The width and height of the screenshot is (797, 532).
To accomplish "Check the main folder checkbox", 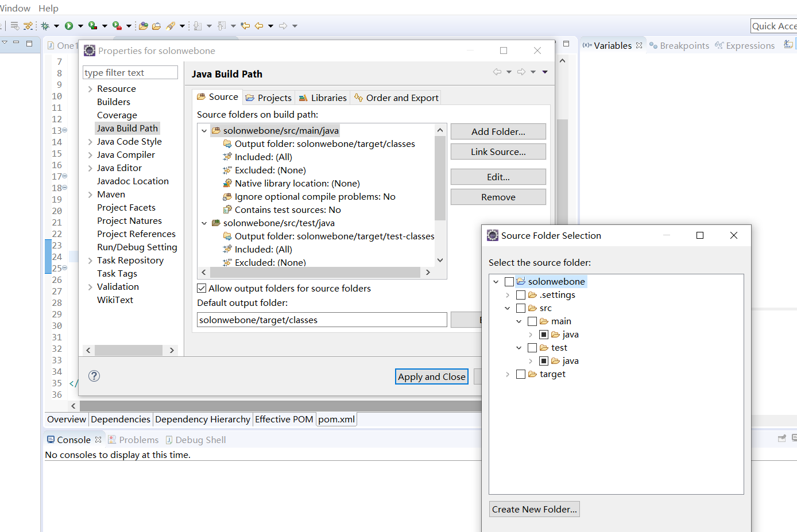I will click(x=532, y=321).
